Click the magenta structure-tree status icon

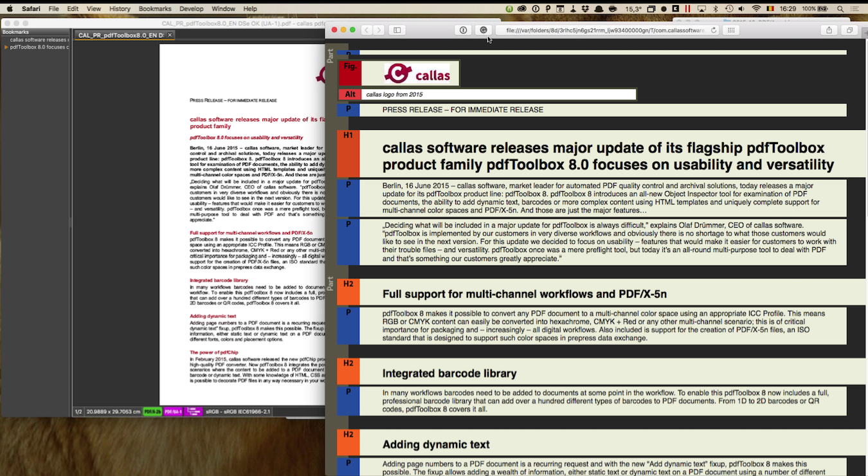tap(194, 412)
